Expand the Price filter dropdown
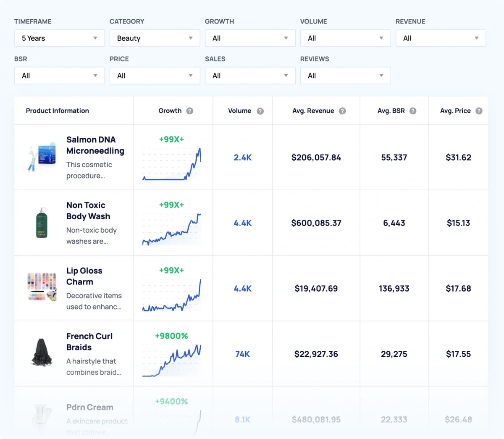Screen dimensions: 504x439 point(155,76)
